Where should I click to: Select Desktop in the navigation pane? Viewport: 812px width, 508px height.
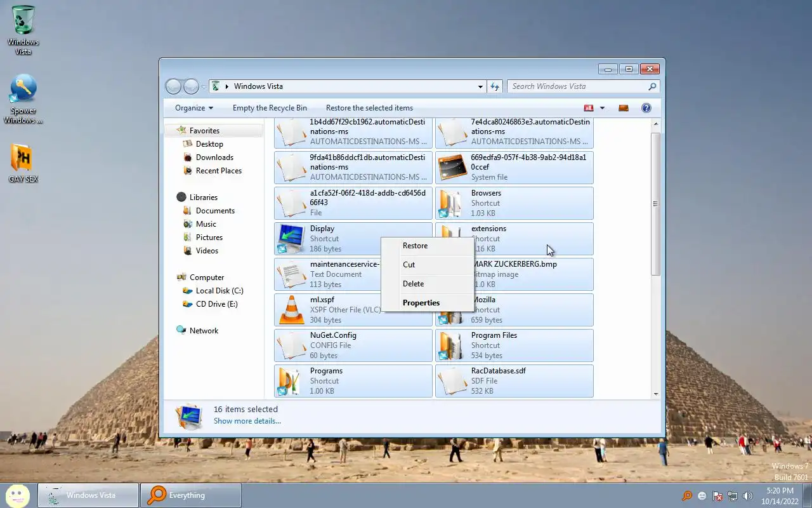coord(209,144)
